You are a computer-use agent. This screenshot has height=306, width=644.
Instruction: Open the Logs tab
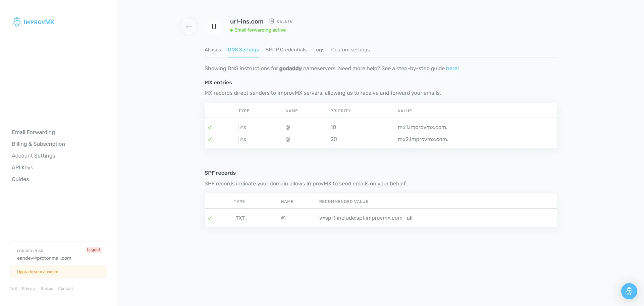tap(319, 50)
